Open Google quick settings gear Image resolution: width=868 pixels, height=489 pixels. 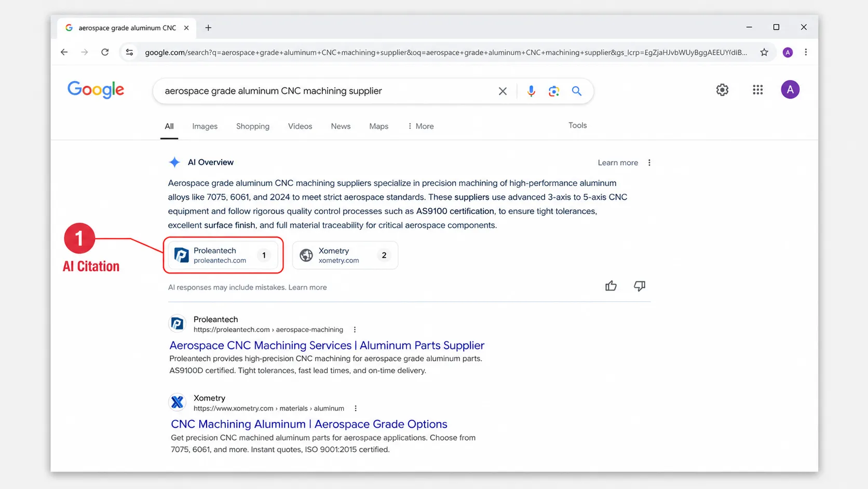[722, 90]
